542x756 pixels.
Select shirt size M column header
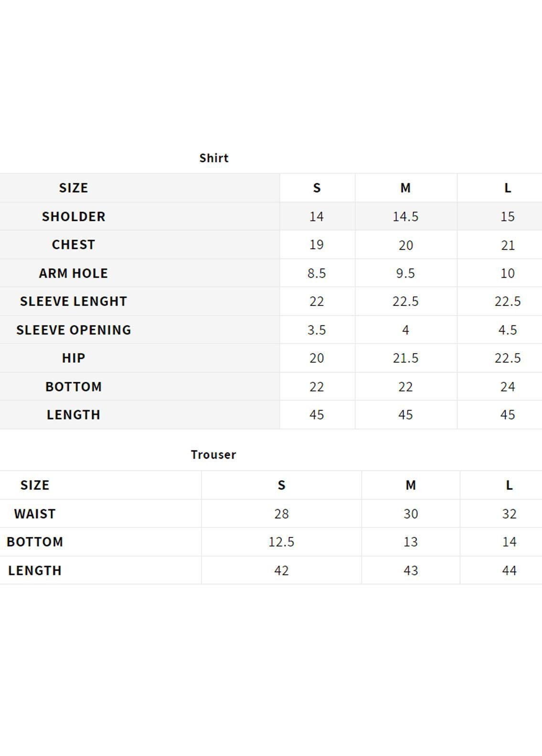tap(405, 188)
